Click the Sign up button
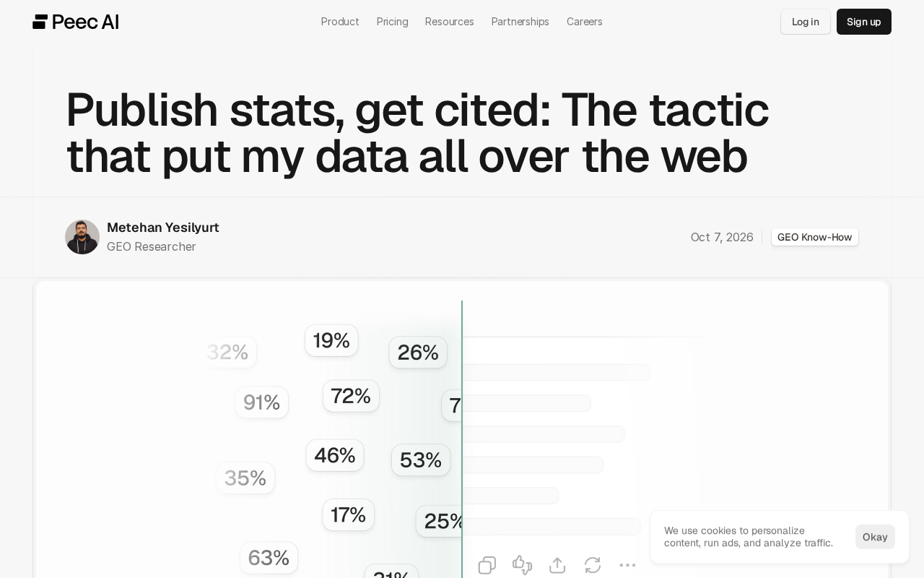 coord(864,22)
